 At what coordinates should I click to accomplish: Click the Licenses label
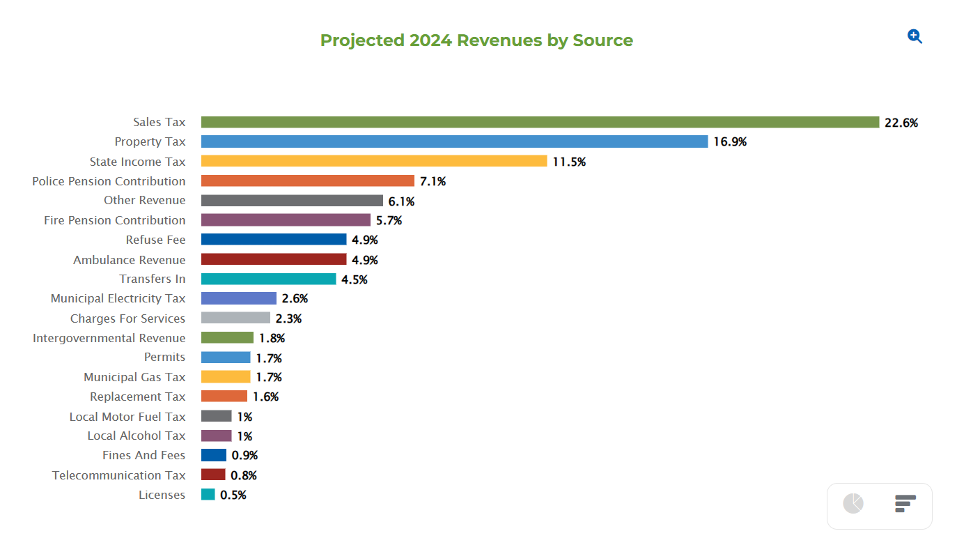[162, 495]
